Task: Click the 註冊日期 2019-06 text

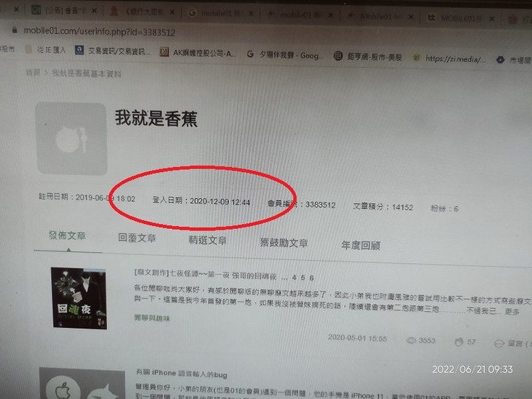Action: click(87, 197)
